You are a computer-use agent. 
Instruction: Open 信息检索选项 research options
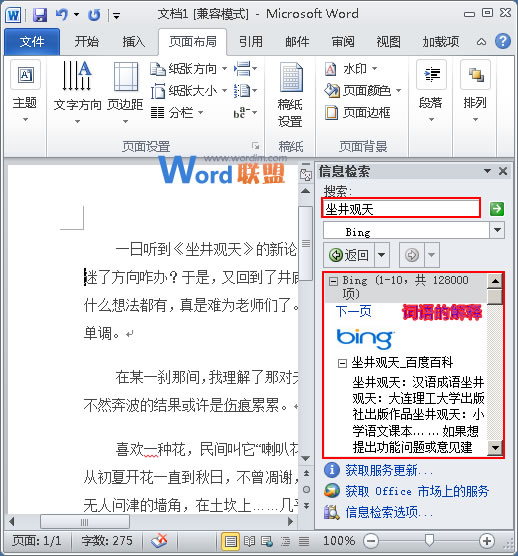point(389,512)
